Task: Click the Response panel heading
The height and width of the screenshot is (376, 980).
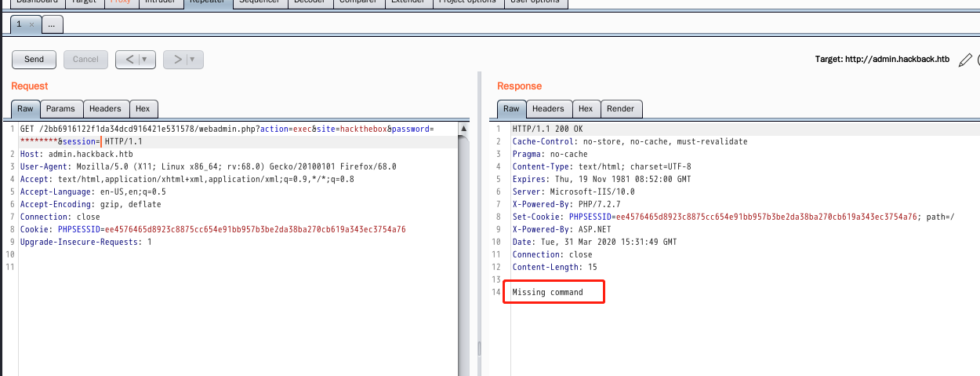Action: [x=520, y=86]
